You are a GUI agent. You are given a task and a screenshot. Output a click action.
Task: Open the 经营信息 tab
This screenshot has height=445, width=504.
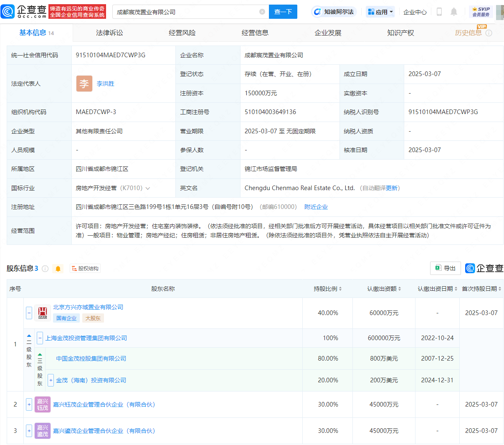pyautogui.click(x=255, y=33)
